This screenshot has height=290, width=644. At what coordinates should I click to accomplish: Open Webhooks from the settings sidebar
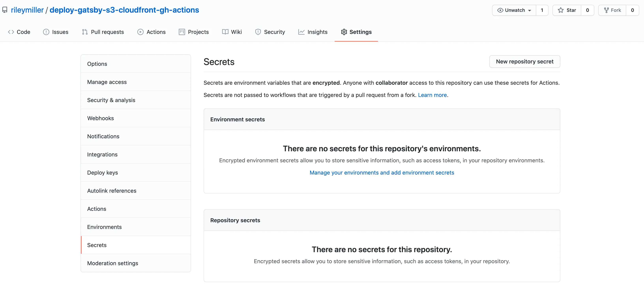pyautogui.click(x=100, y=118)
